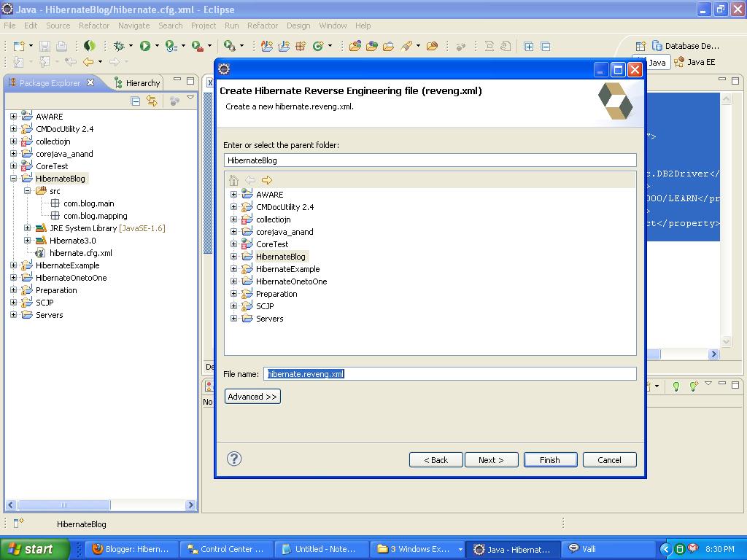
Task: Switch to the Hierarchy tab
Action: coord(138,83)
